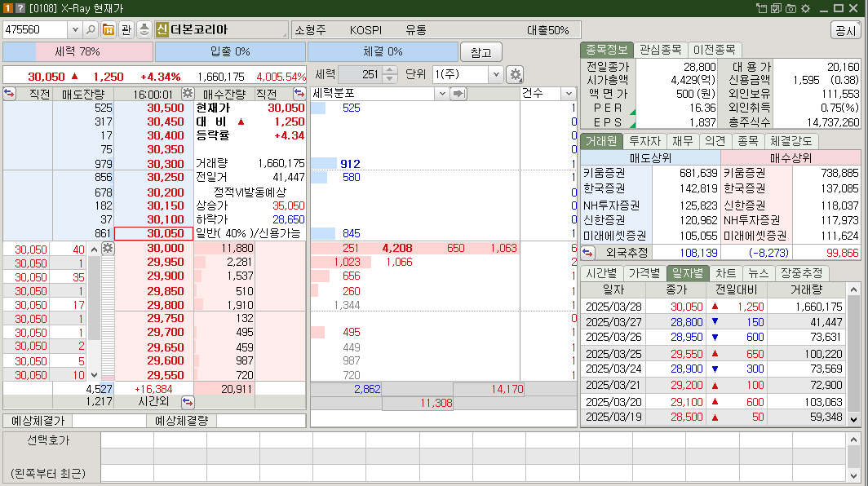Click the 세력 251 input field
This screenshot has width=868, height=486.
point(361,74)
